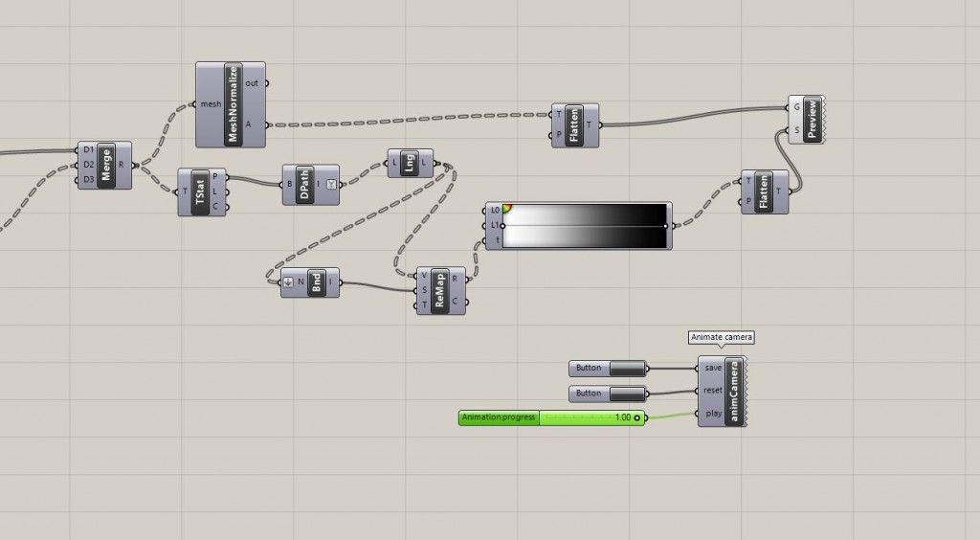The image size is (980, 540).
Task: Select the Merge component
Action: [105, 165]
